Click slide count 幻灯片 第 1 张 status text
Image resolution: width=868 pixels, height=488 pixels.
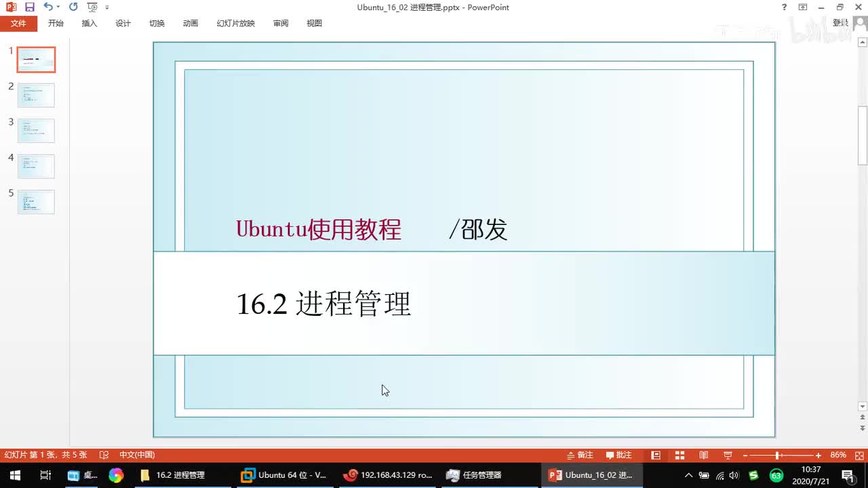[45, 455]
